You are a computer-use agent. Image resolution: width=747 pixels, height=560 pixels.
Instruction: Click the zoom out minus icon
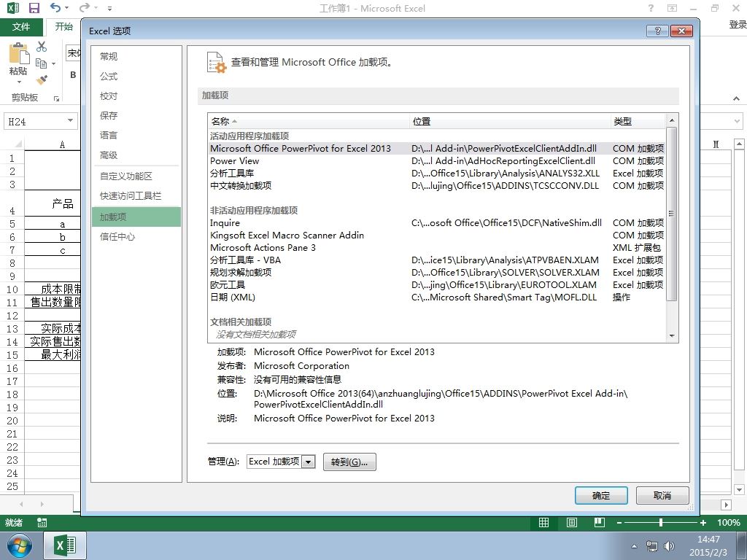click(x=619, y=523)
